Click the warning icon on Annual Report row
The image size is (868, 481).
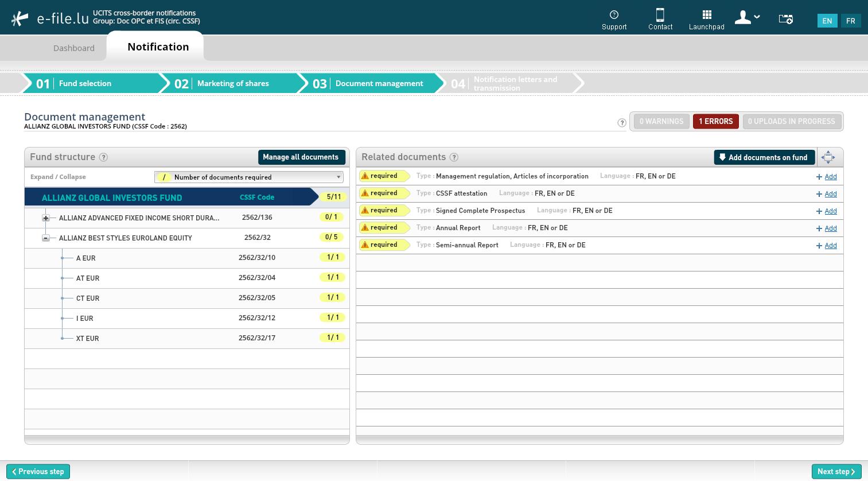[x=365, y=228]
